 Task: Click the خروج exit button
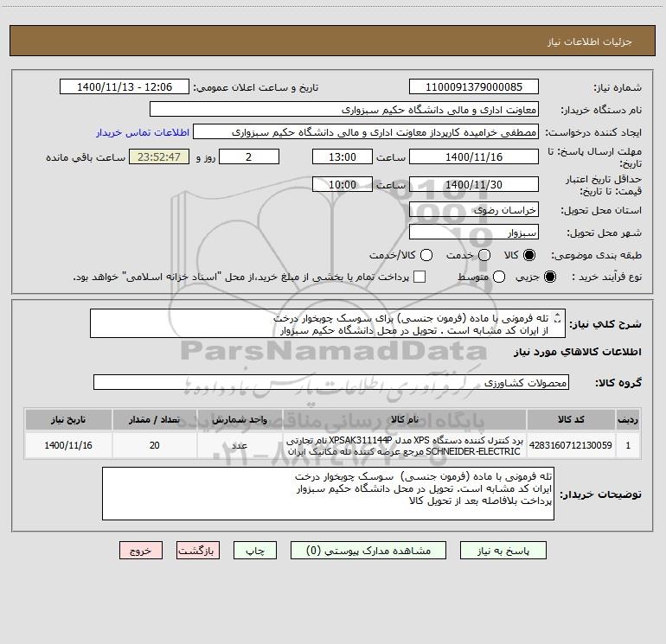[141, 551]
